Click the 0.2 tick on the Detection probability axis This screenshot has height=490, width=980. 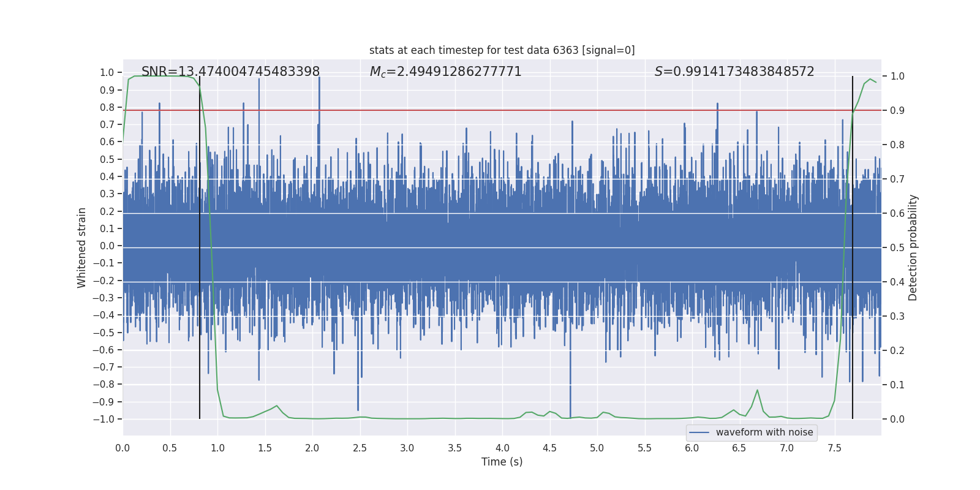coord(897,351)
